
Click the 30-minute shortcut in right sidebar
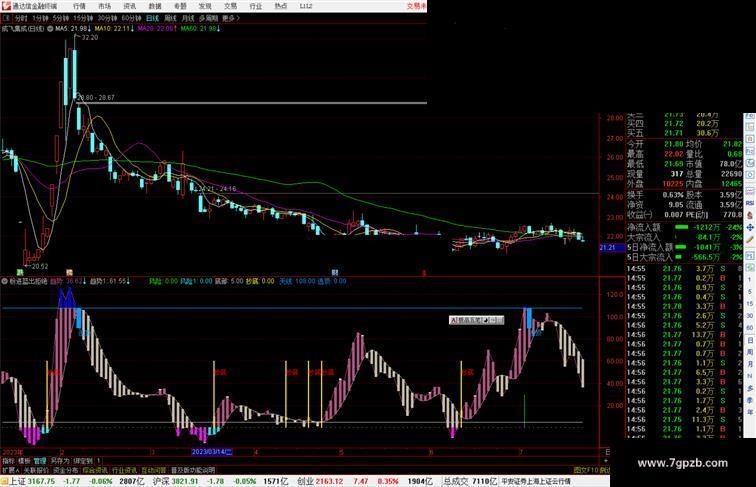pos(750,316)
